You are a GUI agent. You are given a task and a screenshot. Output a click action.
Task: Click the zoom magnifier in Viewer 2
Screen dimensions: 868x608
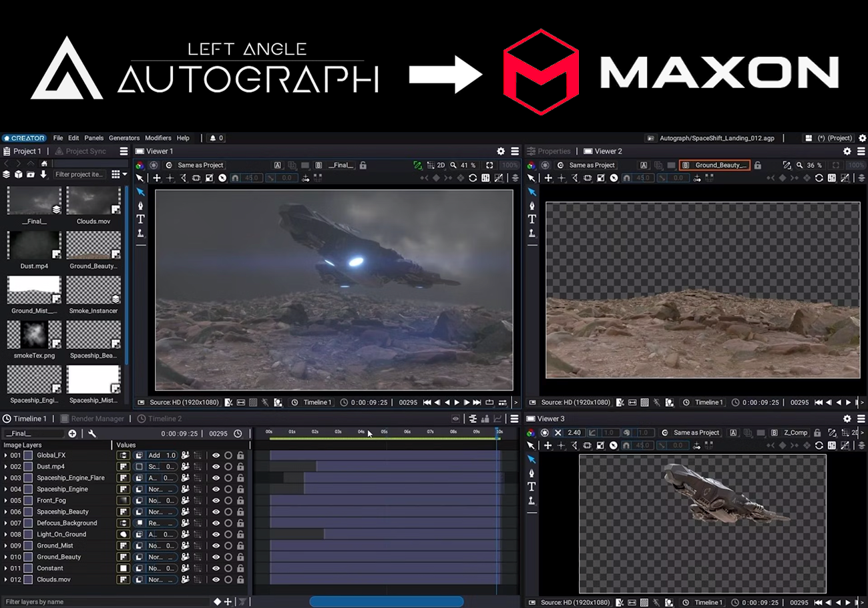coord(799,166)
